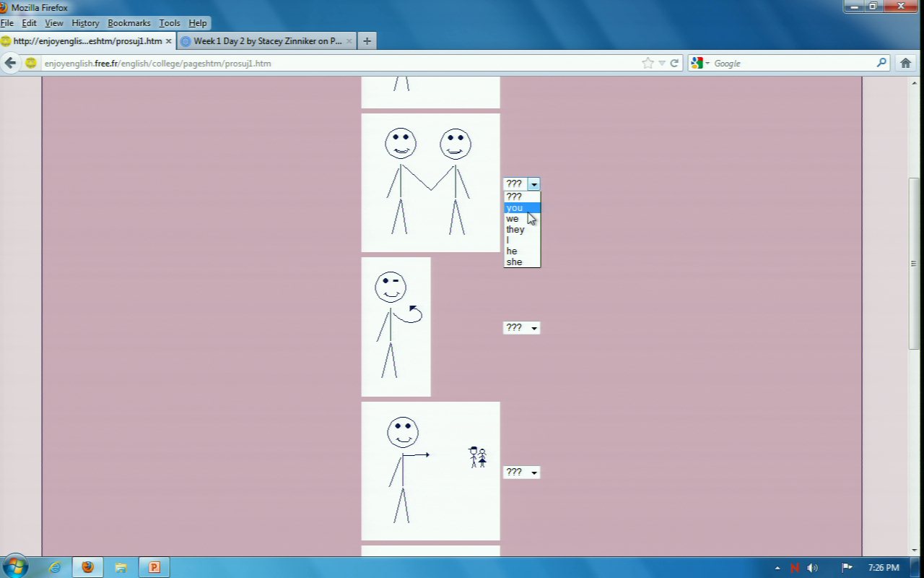Image resolution: width=924 pixels, height=578 pixels.
Task: Pick 'she' from the dropdown options
Action: click(514, 262)
